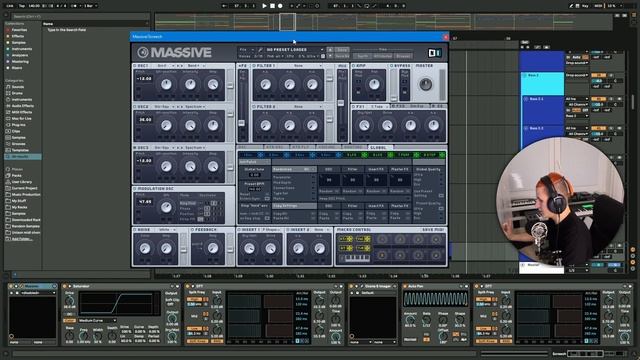Click Save As in Massive header
The width and height of the screenshot is (640, 360).
tap(342, 56)
